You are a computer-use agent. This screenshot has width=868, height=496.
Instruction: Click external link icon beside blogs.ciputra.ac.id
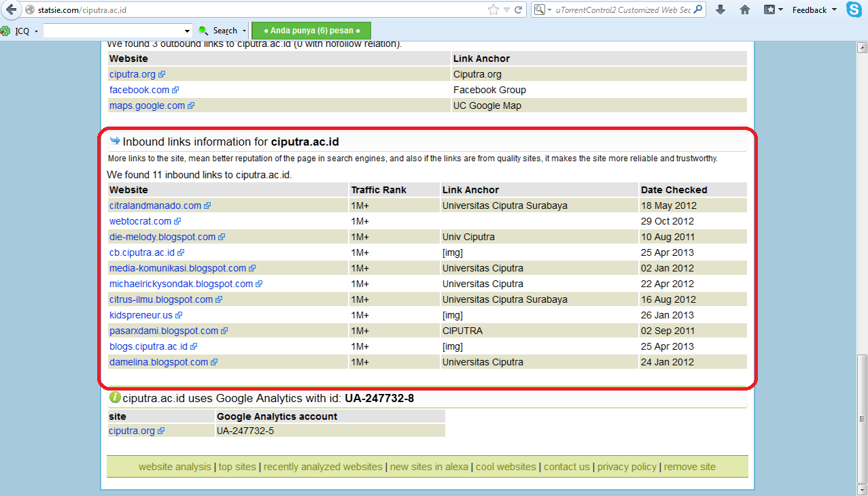194,346
